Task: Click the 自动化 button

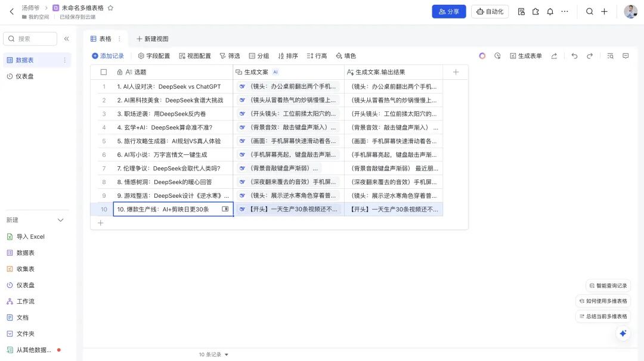Action: tap(490, 11)
